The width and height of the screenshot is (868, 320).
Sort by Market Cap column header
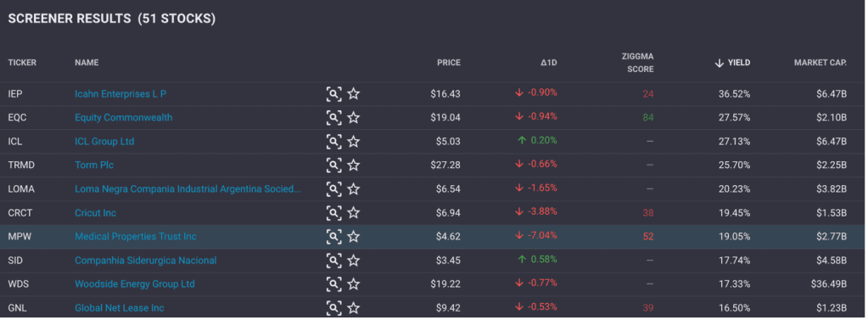tap(820, 63)
